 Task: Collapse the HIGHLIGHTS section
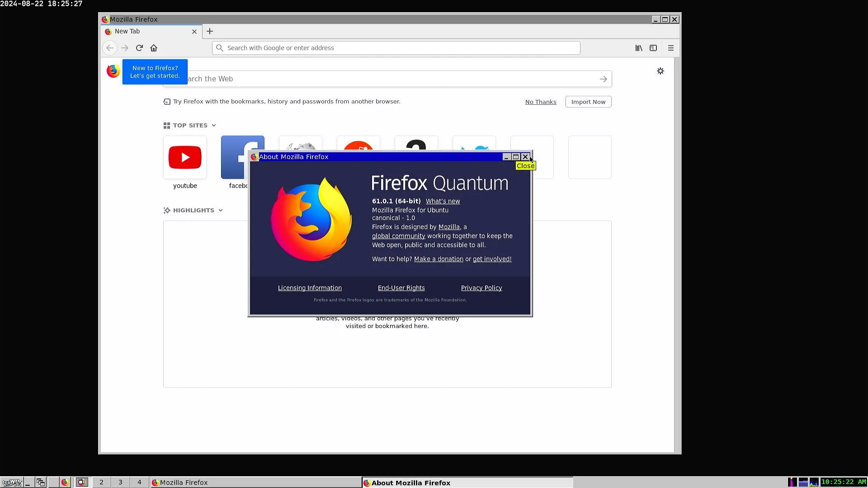220,210
